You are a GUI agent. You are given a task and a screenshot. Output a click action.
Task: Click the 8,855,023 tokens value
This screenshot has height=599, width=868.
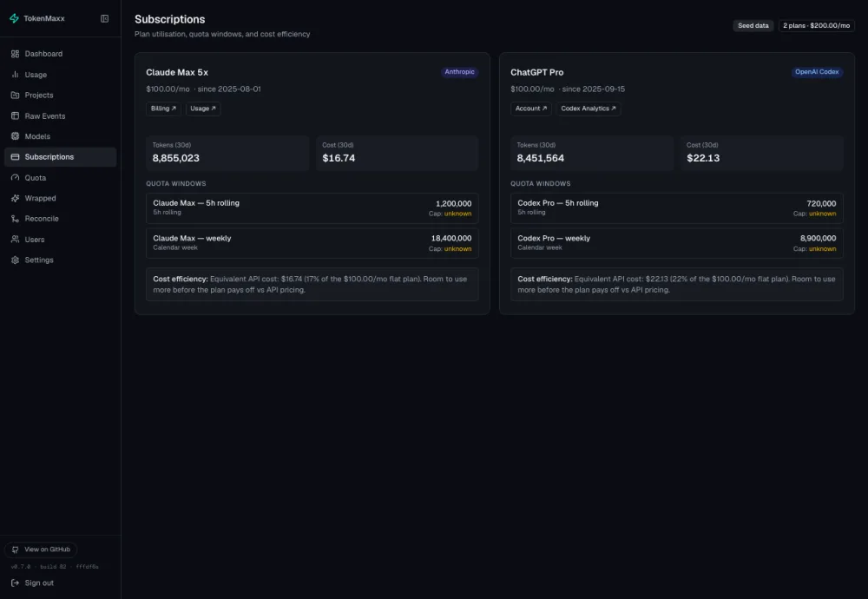pyautogui.click(x=176, y=158)
